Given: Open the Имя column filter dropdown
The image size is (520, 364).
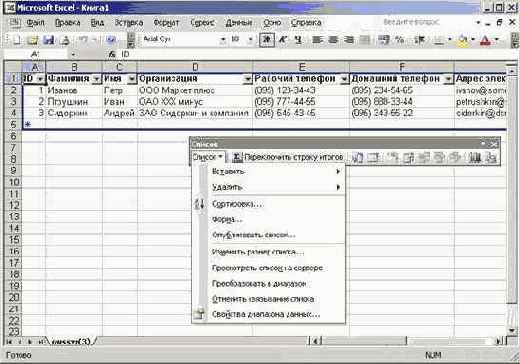Looking at the screenshot, I should [x=132, y=79].
